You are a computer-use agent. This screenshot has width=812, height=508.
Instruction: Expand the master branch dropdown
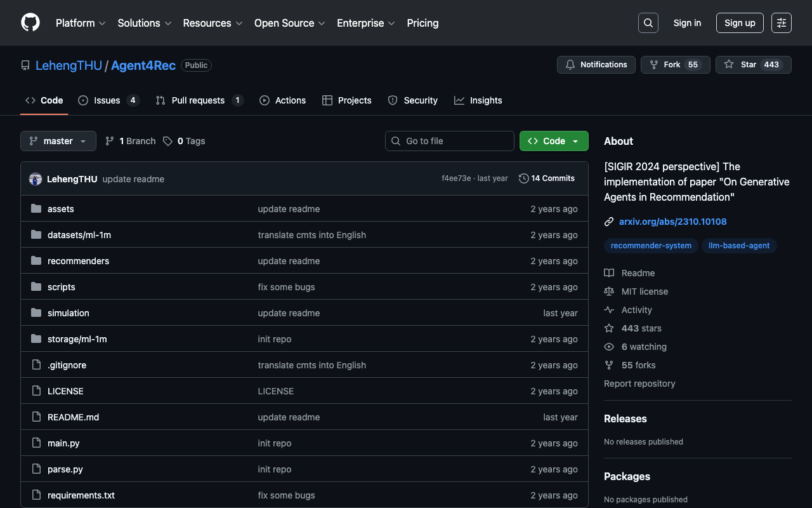(x=58, y=141)
